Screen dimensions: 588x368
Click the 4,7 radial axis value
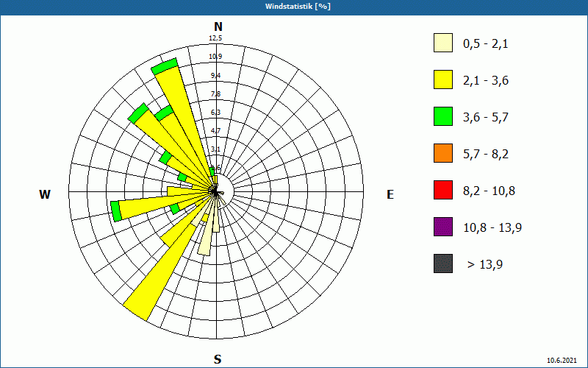[215, 131]
